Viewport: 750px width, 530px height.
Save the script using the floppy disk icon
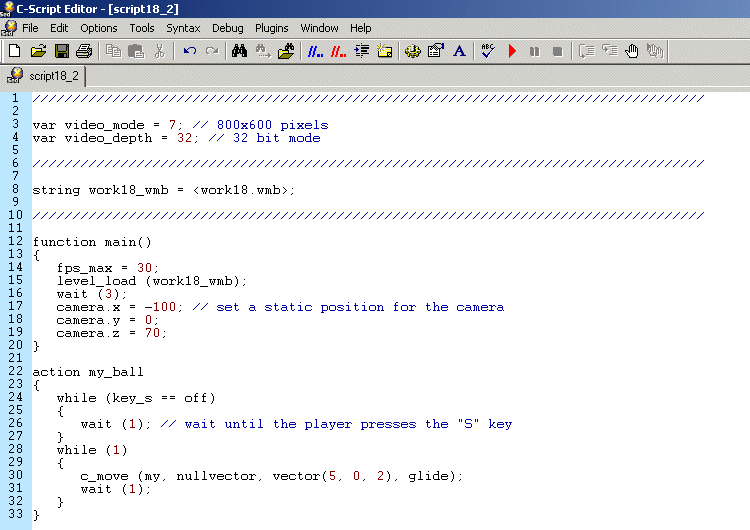point(61,50)
